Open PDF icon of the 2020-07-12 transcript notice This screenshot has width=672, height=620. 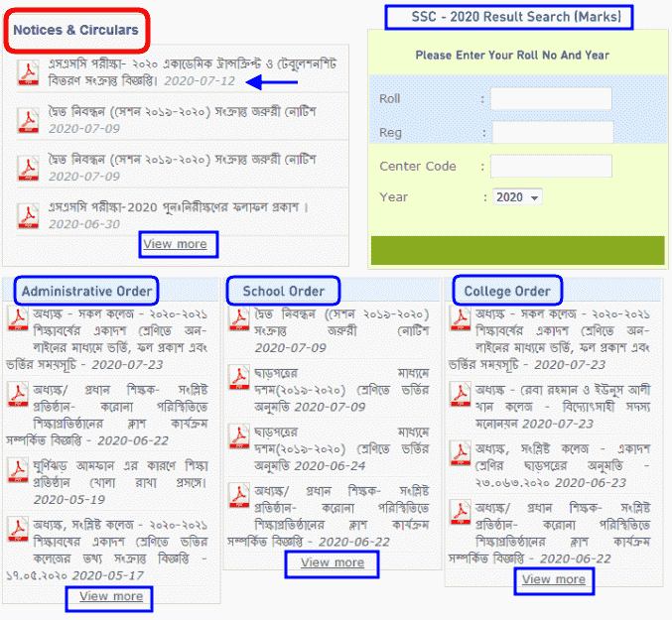point(28,72)
